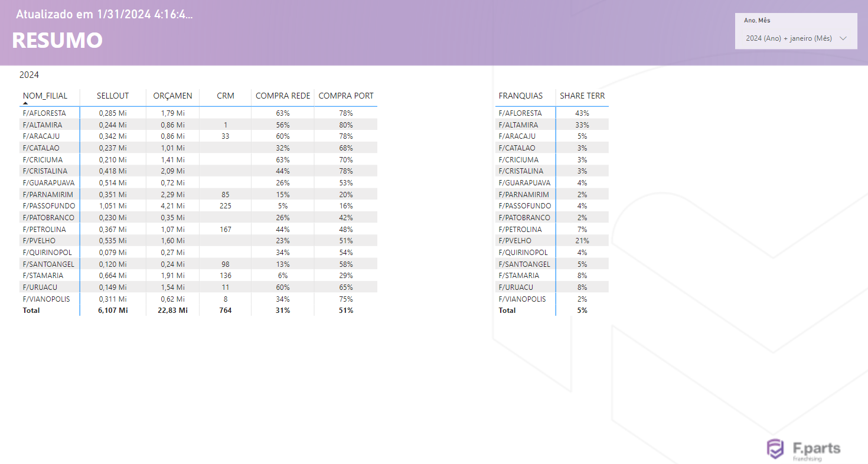Select F/AFLORESTA in the left table

[x=44, y=113]
